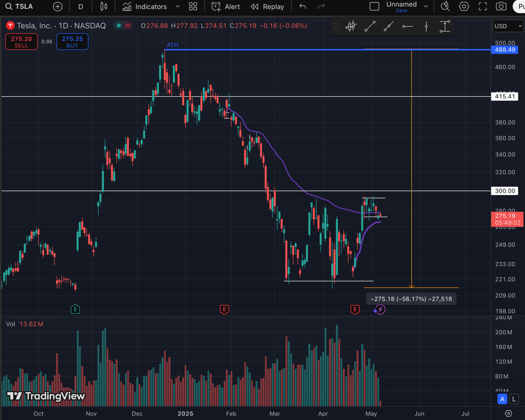Click the 0.05 spread value

47,42
